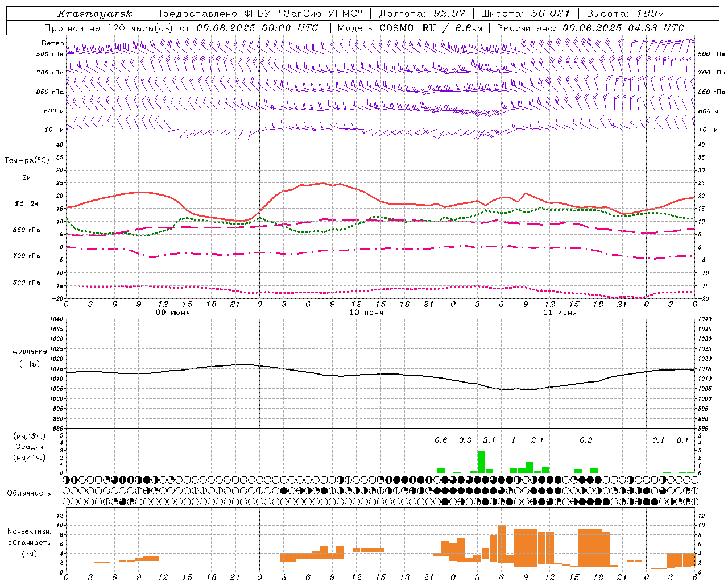
Task: Select the Осадки precipitation panel label
Action: click(x=30, y=447)
